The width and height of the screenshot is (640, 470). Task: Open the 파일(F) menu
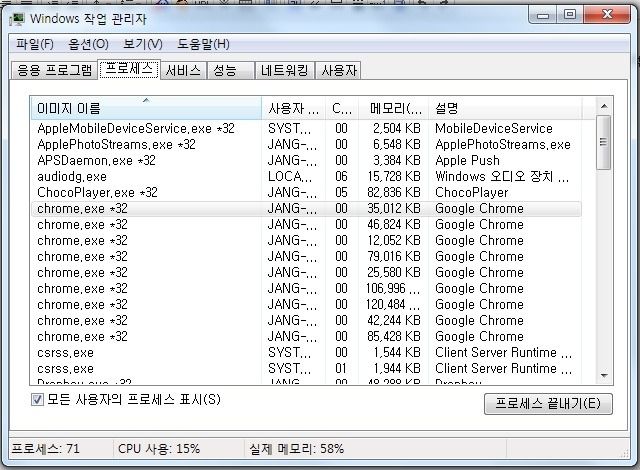pos(35,44)
